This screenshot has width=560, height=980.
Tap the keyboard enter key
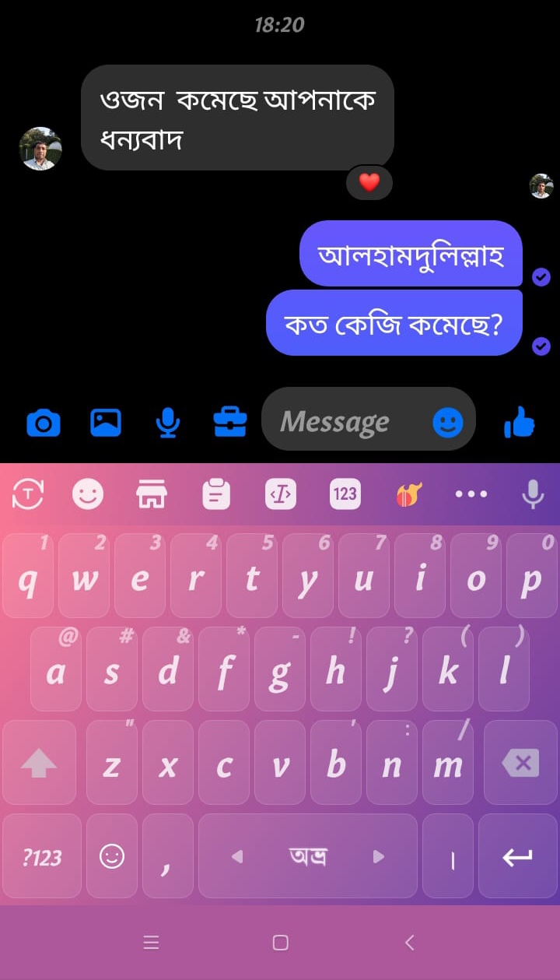click(x=518, y=856)
